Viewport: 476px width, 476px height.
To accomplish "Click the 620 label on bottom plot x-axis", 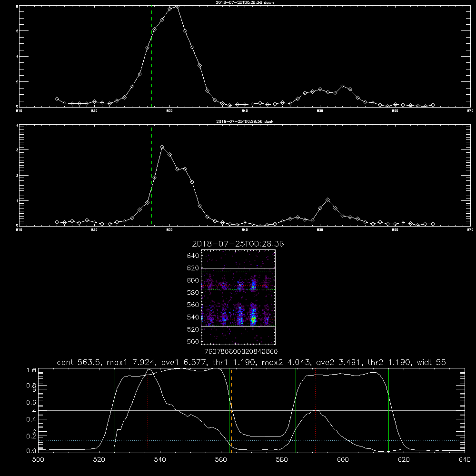I will [404, 460].
